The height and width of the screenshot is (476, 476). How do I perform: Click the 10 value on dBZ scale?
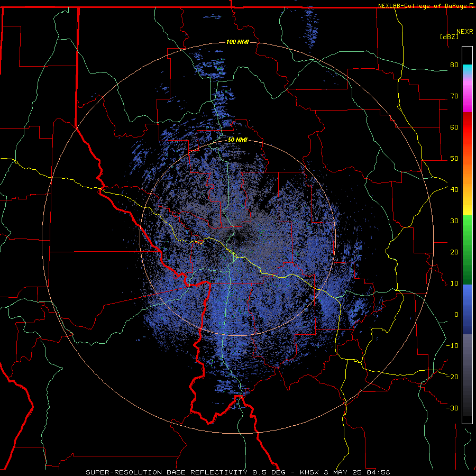pyautogui.click(x=454, y=283)
